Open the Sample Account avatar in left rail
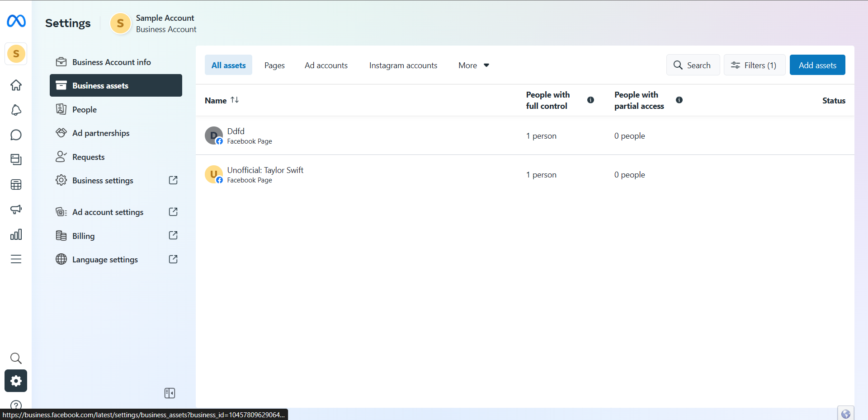This screenshot has height=420, width=868. (x=16, y=54)
